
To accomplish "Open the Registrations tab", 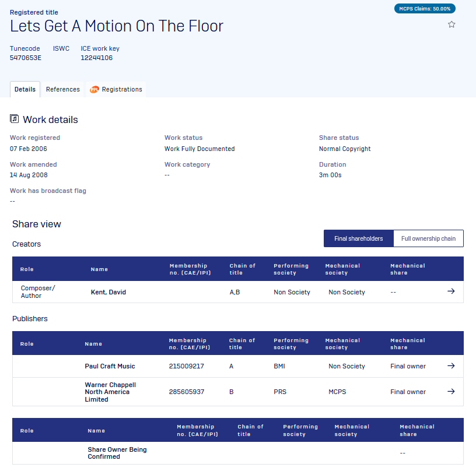I will [122, 90].
